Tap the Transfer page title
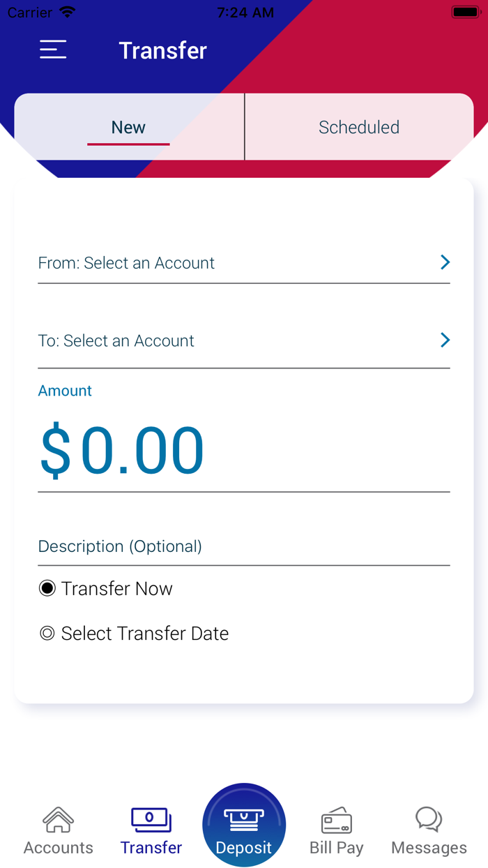Viewport: 488px width, 868px height. pos(162,50)
